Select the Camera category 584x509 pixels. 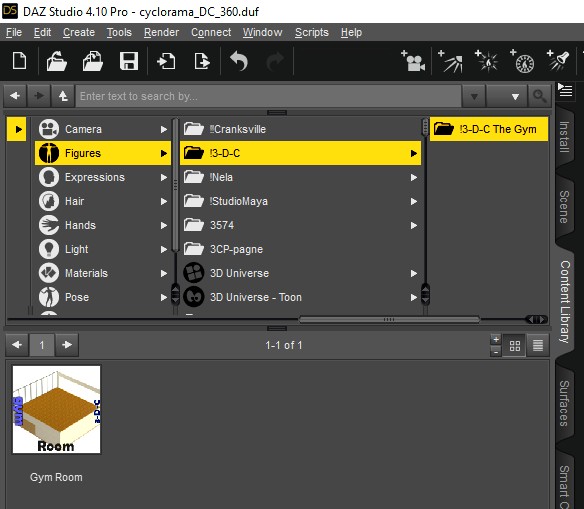[x=103, y=129]
